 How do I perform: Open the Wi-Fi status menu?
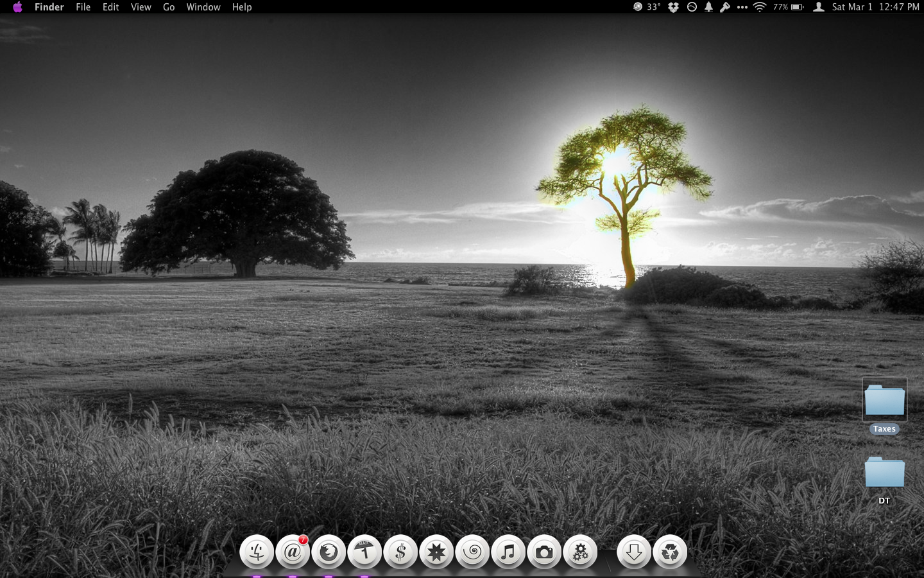point(760,7)
